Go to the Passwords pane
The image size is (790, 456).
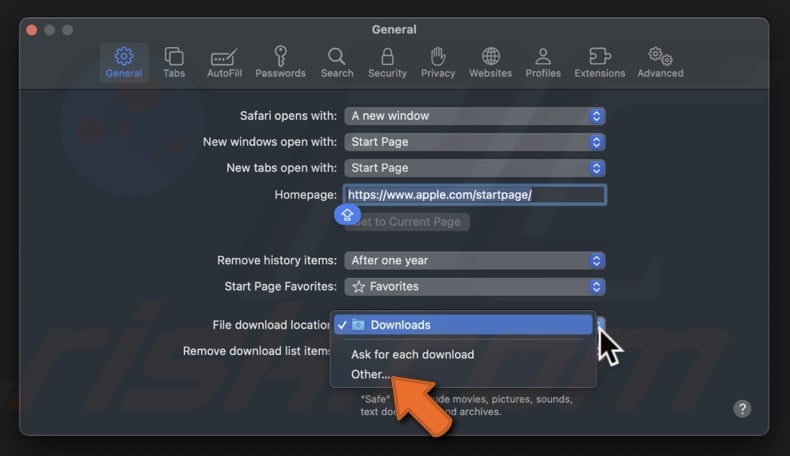[280, 62]
